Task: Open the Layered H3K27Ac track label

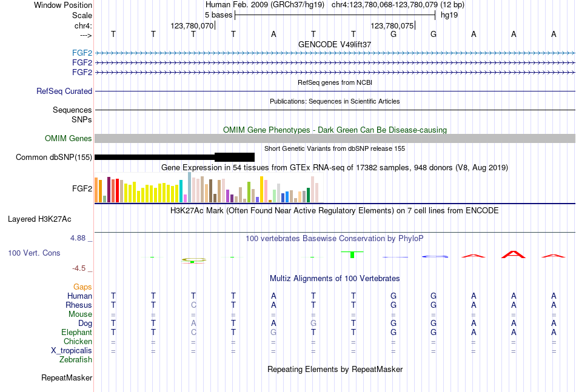Action: coord(39,219)
